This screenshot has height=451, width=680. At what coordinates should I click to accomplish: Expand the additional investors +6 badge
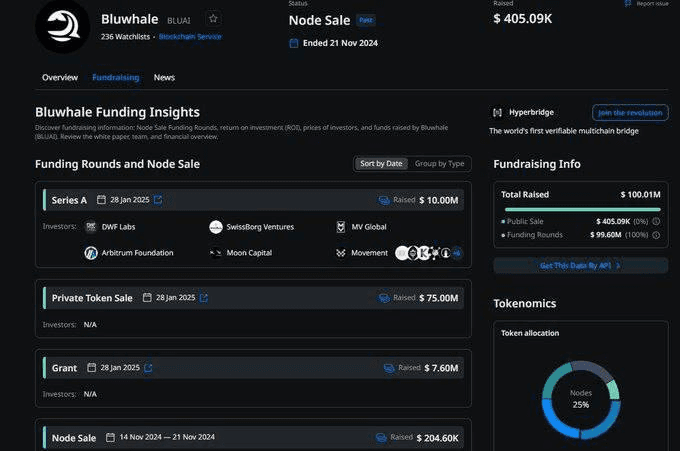click(457, 253)
